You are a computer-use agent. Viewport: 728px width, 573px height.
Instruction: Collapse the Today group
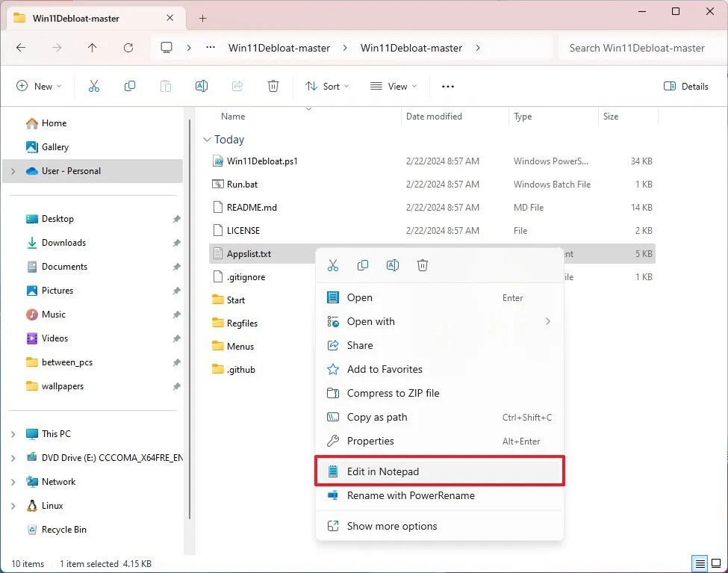click(x=207, y=139)
